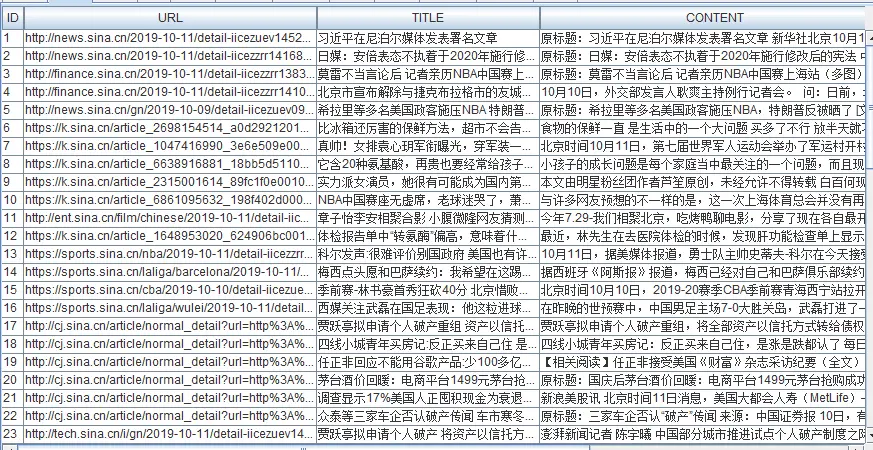Screen dimensions: 873x450
Task: Select the sports.sina.cn/laliga/barcelona URL cell
Action: point(170,272)
